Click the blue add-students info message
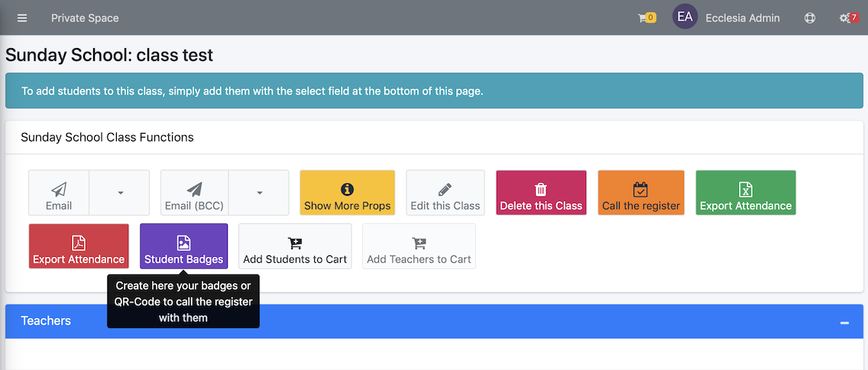The height and width of the screenshot is (370, 868). click(x=434, y=91)
